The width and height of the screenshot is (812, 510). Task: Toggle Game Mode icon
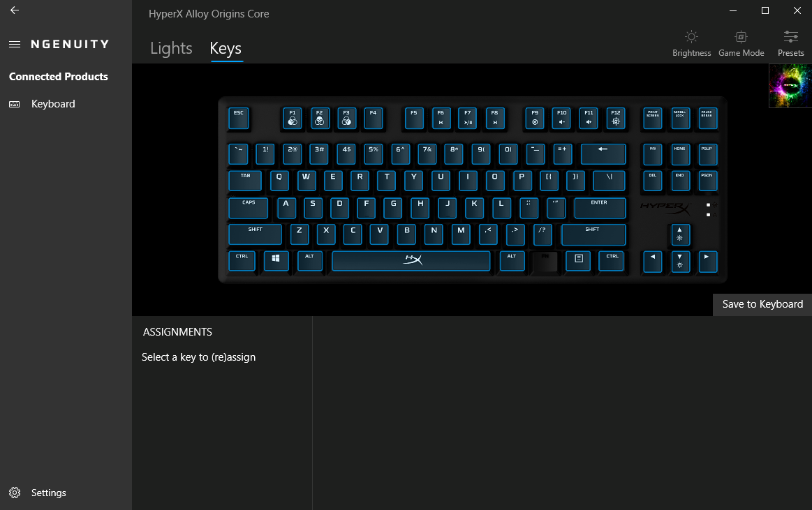click(x=741, y=43)
